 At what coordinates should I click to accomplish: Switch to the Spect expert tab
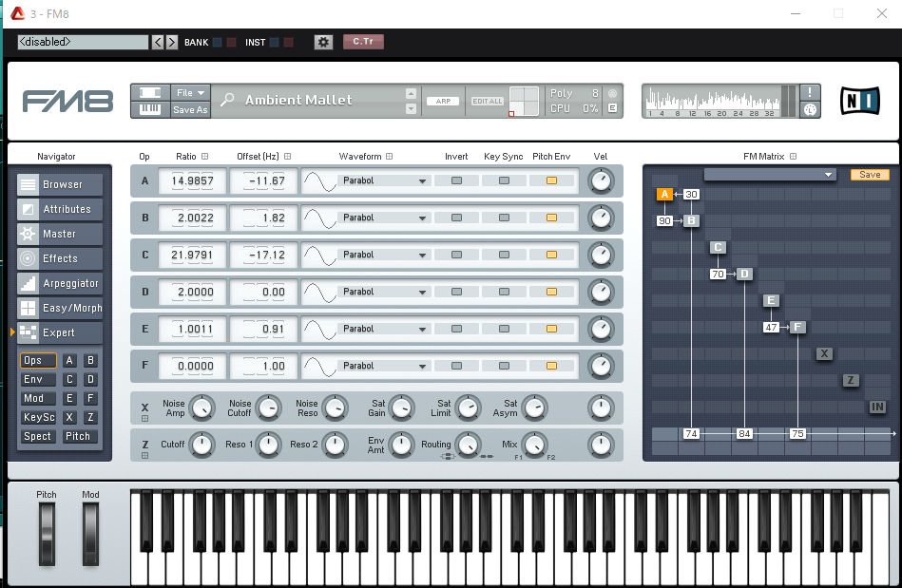pos(38,436)
